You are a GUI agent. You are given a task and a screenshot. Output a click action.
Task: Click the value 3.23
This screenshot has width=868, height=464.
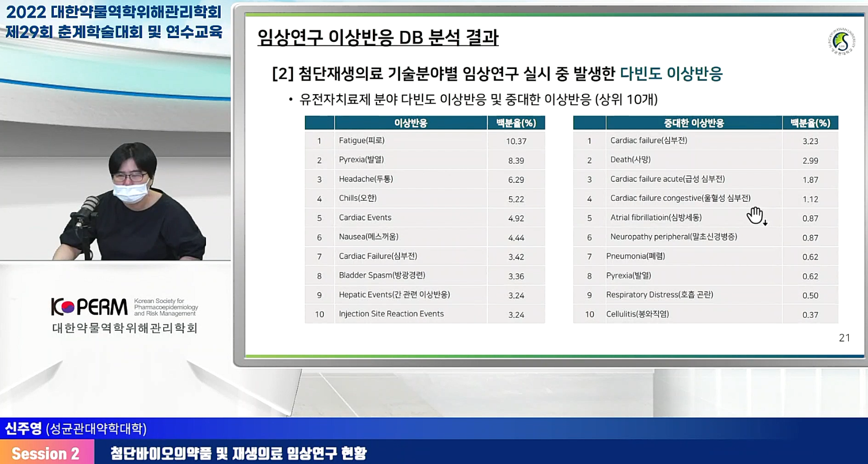[x=810, y=141]
